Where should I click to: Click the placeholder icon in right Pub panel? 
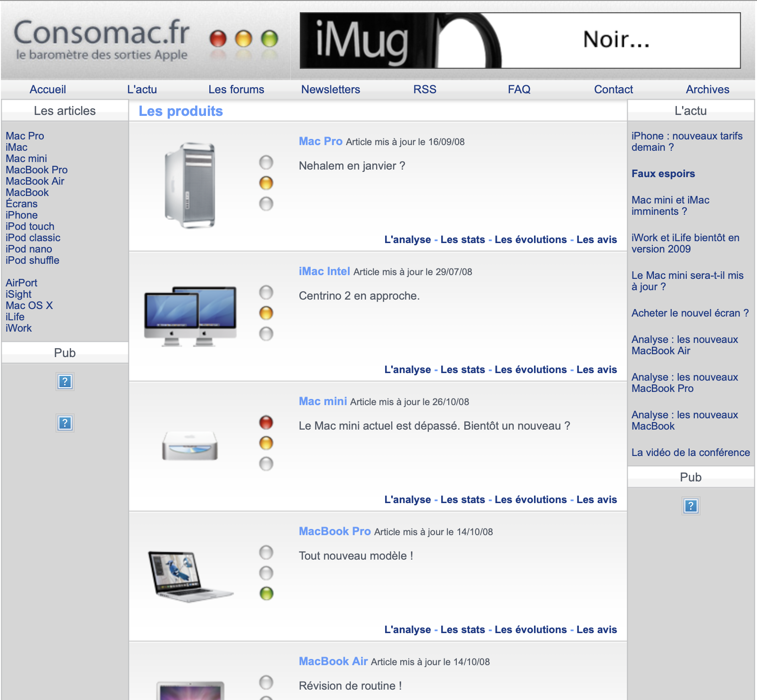coord(691,506)
